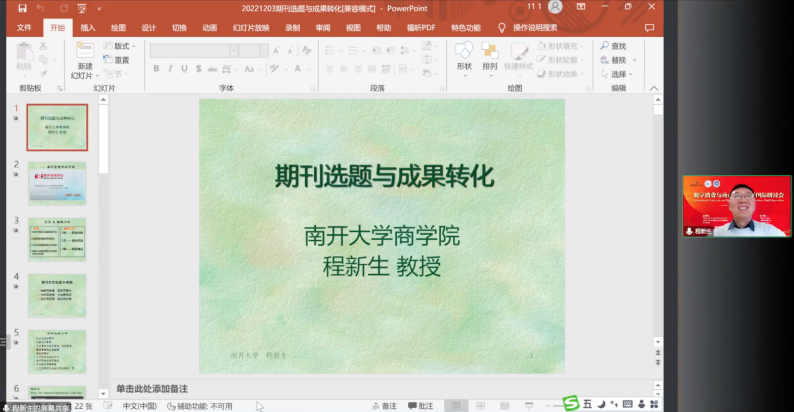This screenshot has height=412, width=794.
Task: Open the Insert (插入) ribbon tab
Action: [x=88, y=28]
